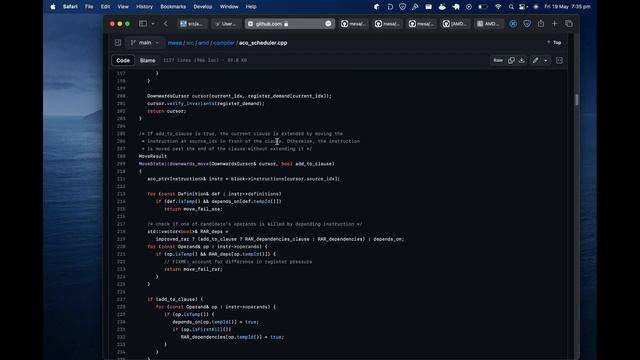Select the Blame view tab
This screenshot has height=360, width=640.
tap(147, 60)
